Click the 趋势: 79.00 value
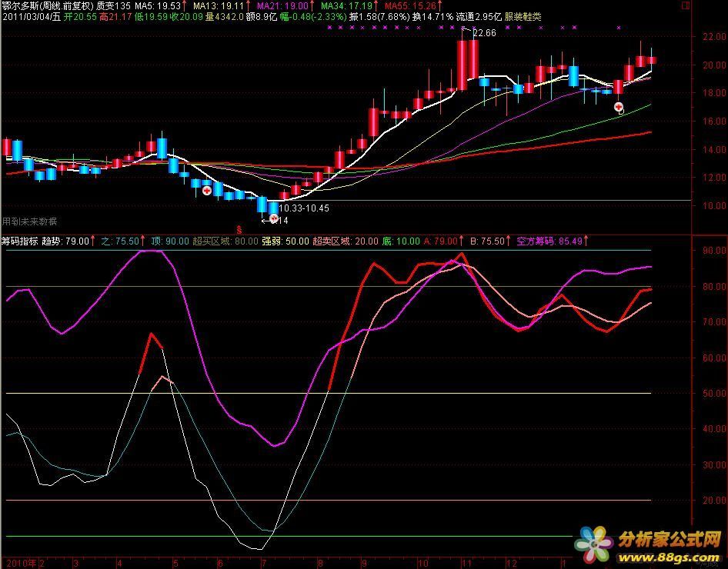Screen dimensions: 728x569 pyautogui.click(x=65, y=241)
